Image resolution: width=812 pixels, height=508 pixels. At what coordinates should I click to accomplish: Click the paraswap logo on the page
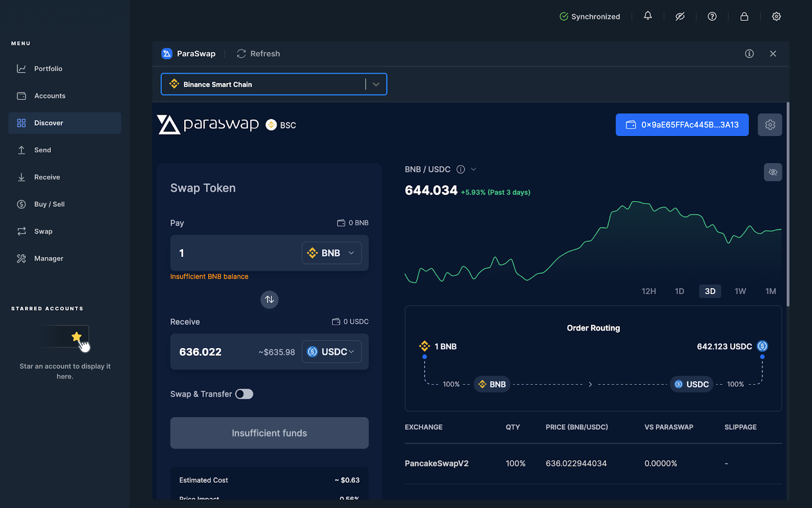[208, 124]
